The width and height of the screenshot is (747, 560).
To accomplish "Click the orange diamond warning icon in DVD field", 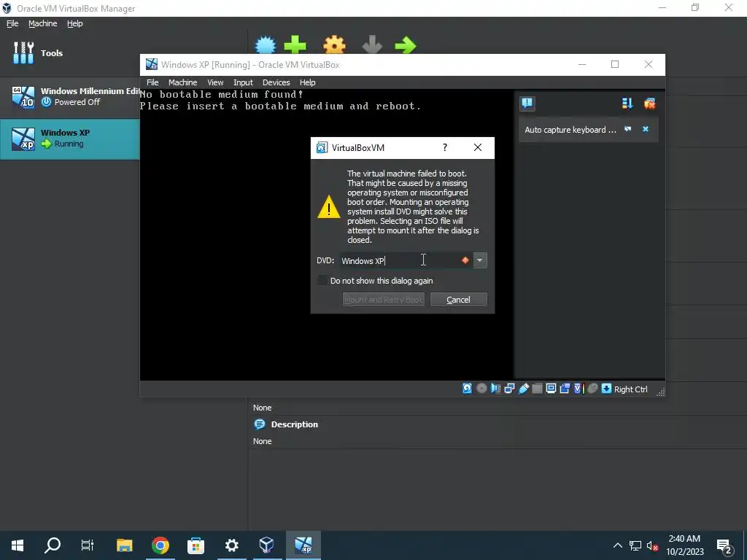I will 465,260.
